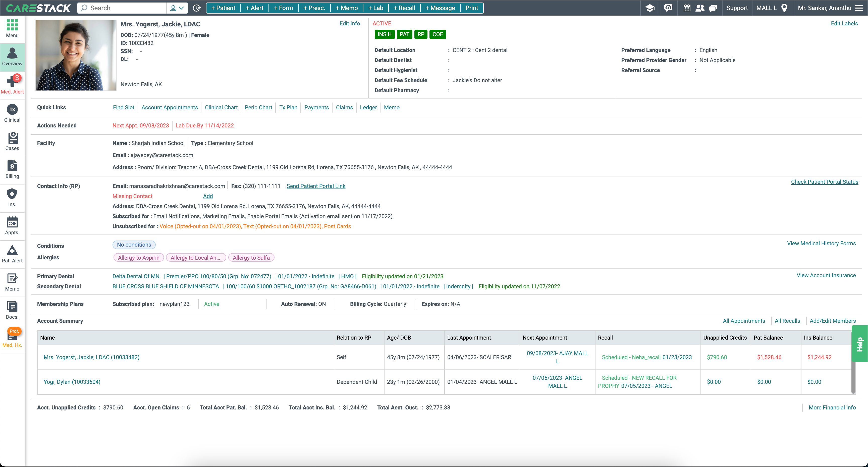
Task: Click the + Presc. toolbar button
Action: 314,8
